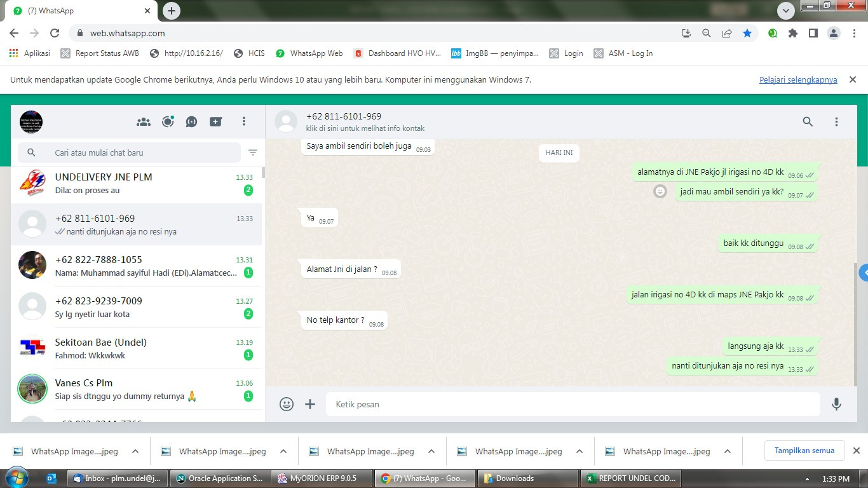Toggle unread chats filter icon
The image size is (868, 488).
pos(253,152)
